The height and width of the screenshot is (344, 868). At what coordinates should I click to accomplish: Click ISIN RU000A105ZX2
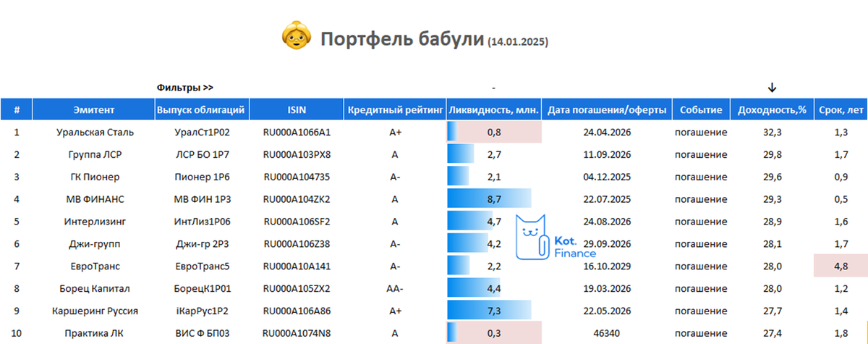click(x=297, y=289)
